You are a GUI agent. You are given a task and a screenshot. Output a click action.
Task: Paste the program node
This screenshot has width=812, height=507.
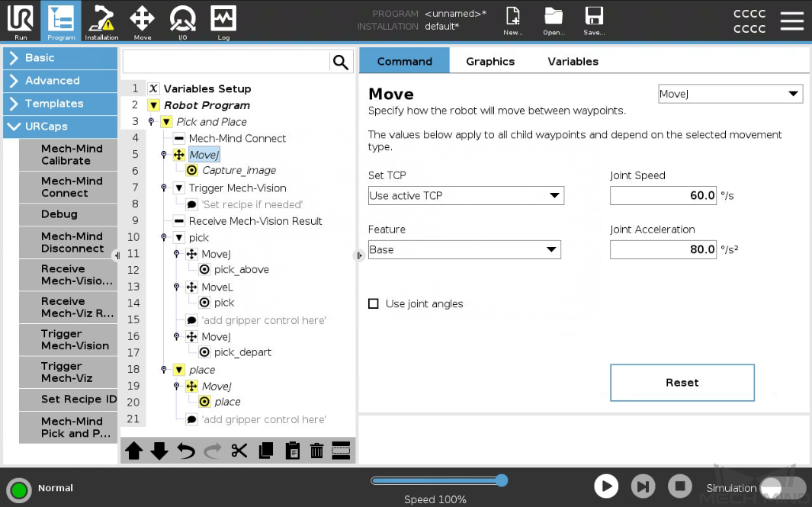pyautogui.click(x=292, y=451)
